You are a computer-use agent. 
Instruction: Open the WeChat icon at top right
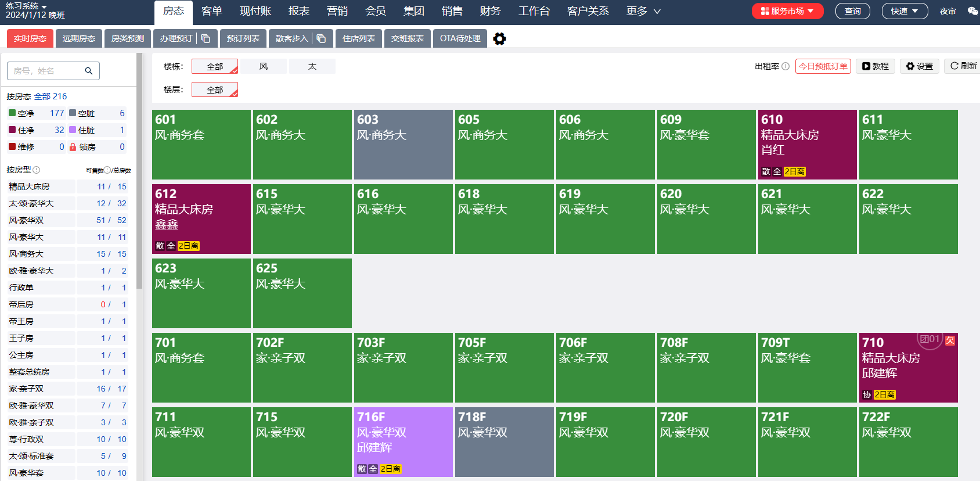[x=972, y=11]
